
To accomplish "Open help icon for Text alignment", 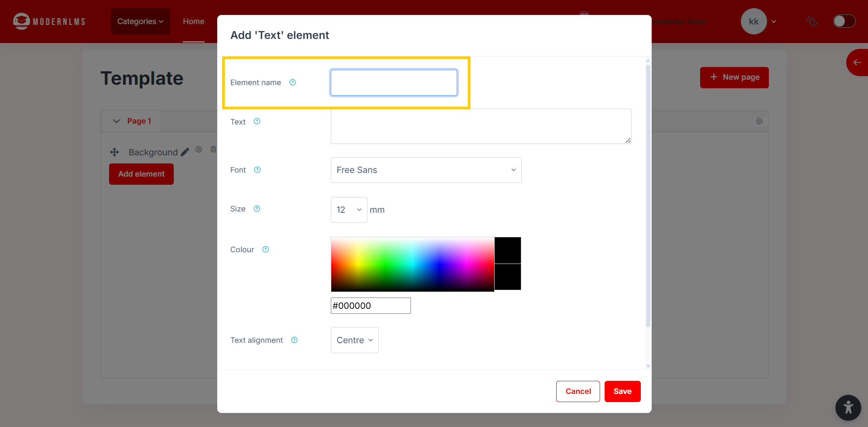I will point(295,340).
